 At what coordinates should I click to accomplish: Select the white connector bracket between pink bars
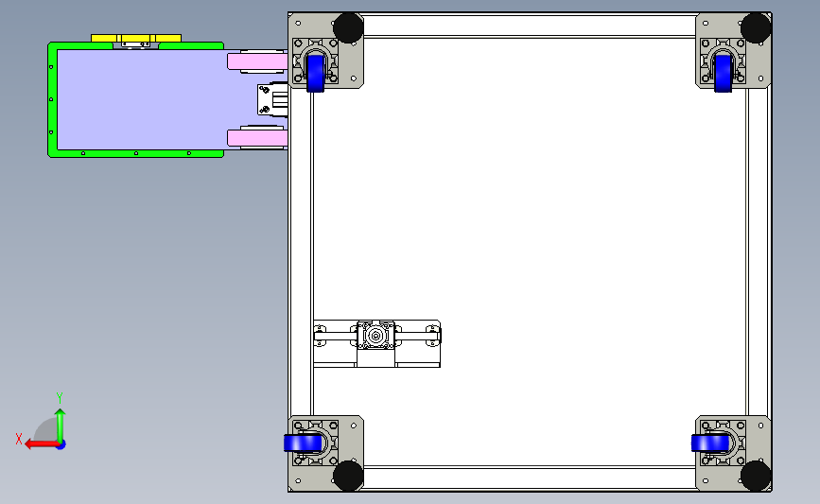[272, 100]
